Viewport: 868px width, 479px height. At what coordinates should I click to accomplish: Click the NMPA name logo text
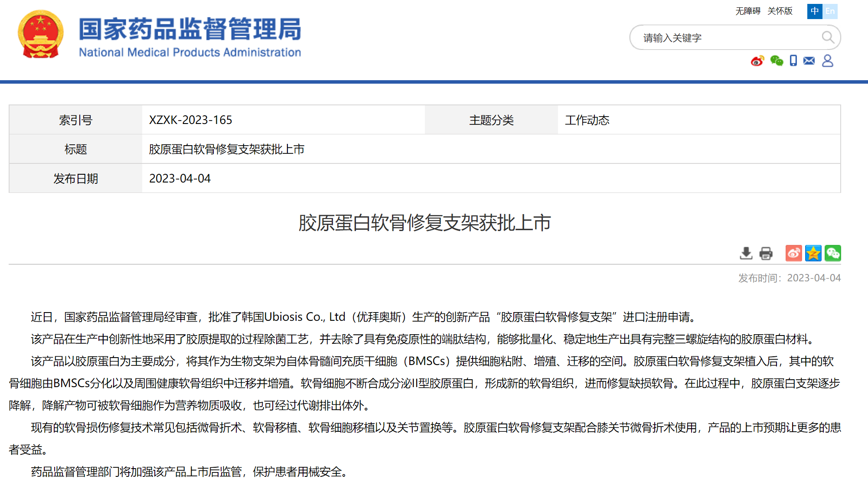[x=190, y=37]
